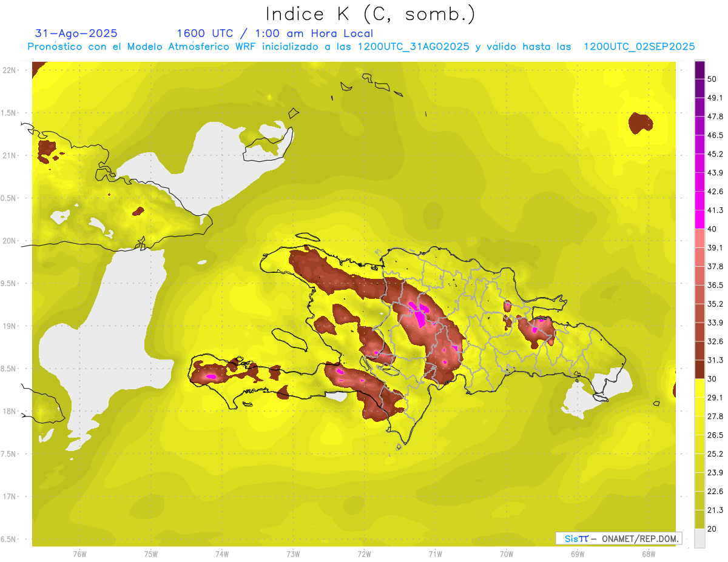Click the legend value '26.5'
This screenshot has width=728, height=562.
(715, 435)
